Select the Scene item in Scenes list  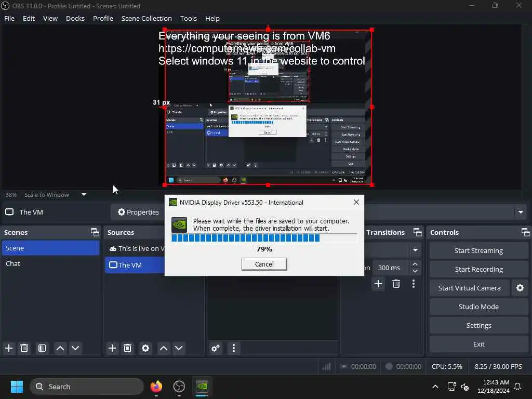(50, 248)
